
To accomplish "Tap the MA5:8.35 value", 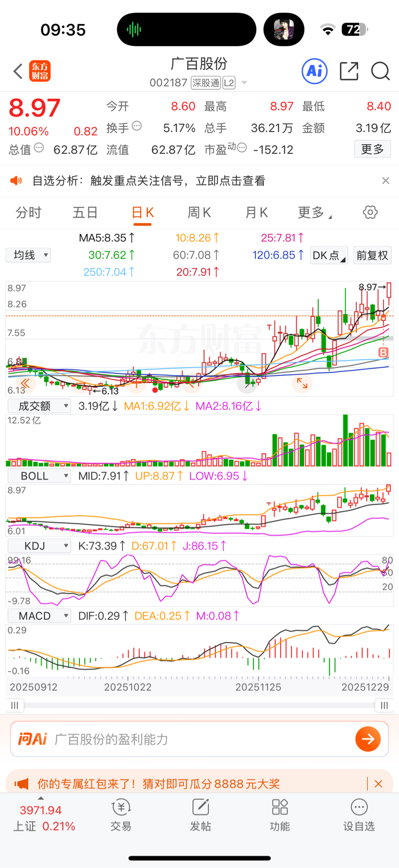I will tap(107, 238).
